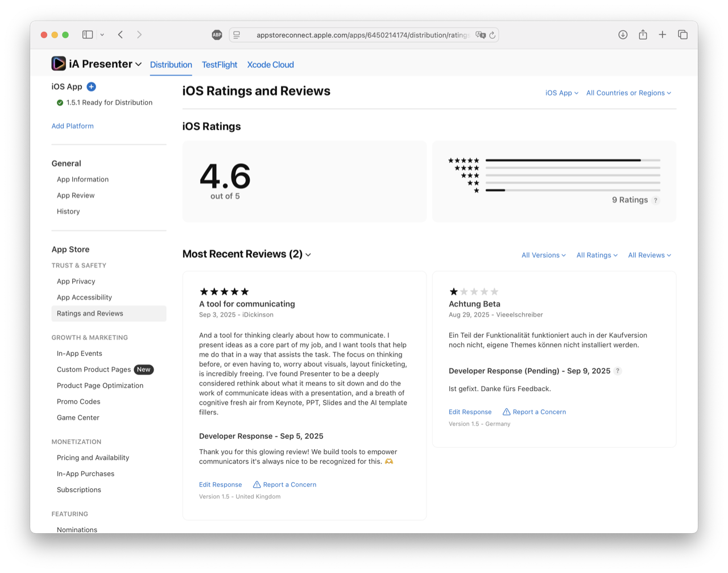Screen dimensions: 728x573
Task: Open In-App Purchases page
Action: click(85, 474)
